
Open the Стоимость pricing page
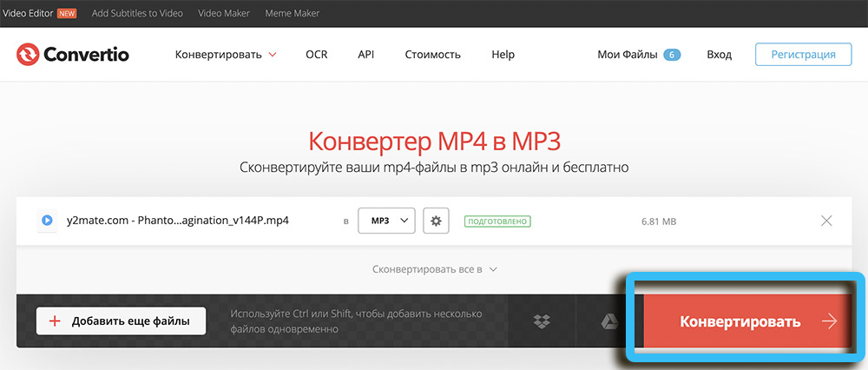point(432,55)
